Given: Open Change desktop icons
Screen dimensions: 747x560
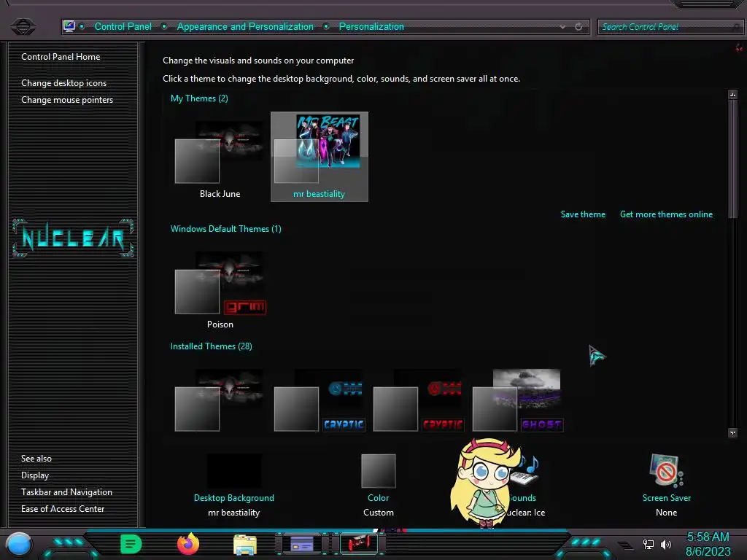Looking at the screenshot, I should pyautogui.click(x=64, y=83).
